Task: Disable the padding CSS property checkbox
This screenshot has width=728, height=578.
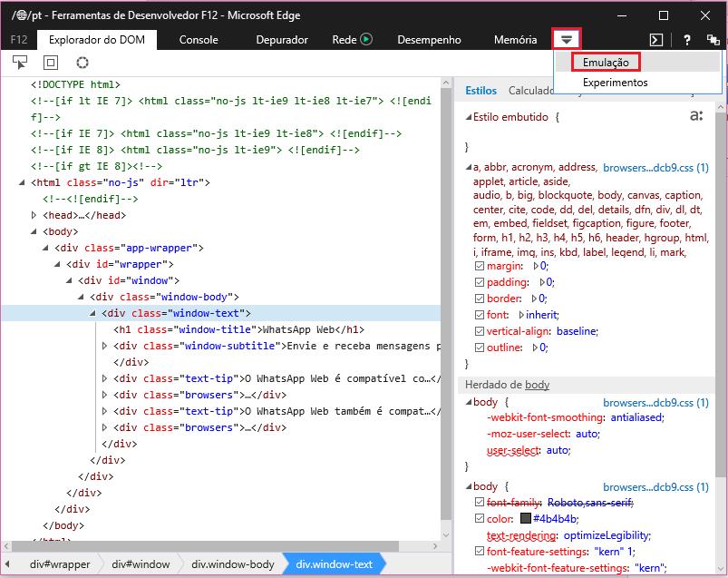Action: [480, 282]
